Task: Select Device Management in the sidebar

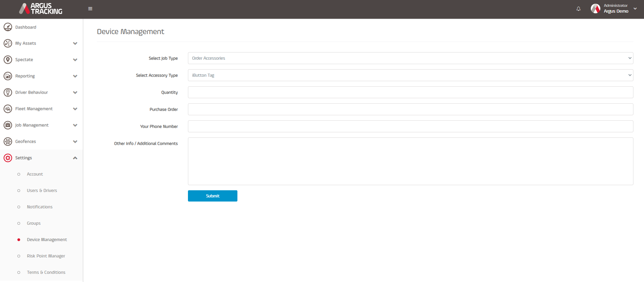Action: 47,240
